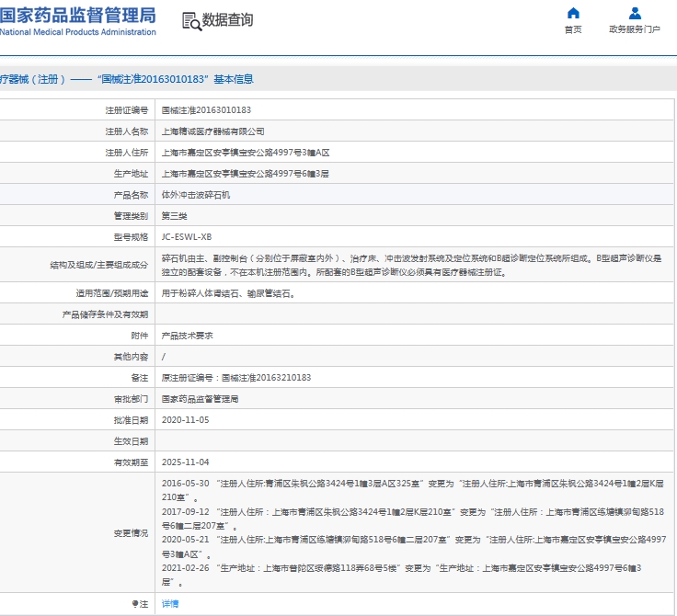This screenshot has width=677, height=616.
Task: Click the 适用范围/预期用途 field label
Action: click(x=112, y=293)
